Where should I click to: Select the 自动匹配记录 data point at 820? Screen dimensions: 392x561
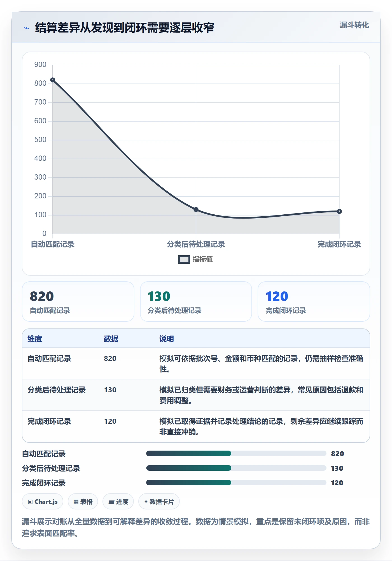[53, 80]
